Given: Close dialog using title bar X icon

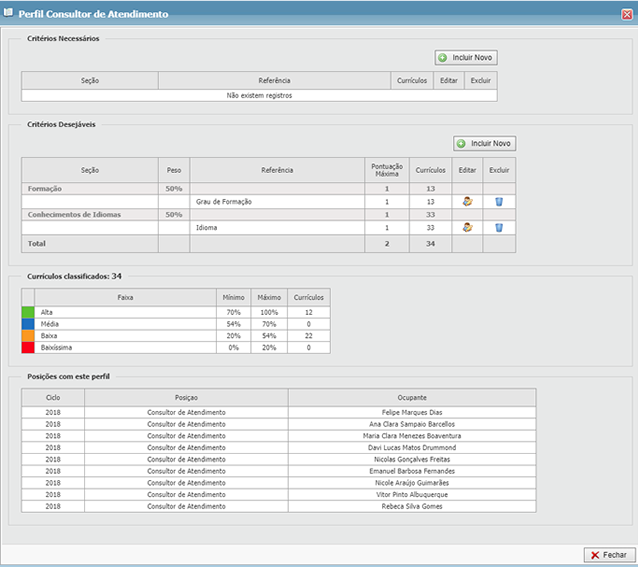Looking at the screenshot, I should point(626,14).
